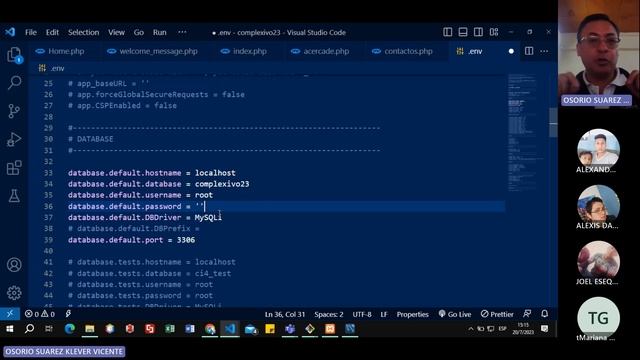Open Google Chrome from taskbar
The image size is (640, 360).
pos(210,329)
